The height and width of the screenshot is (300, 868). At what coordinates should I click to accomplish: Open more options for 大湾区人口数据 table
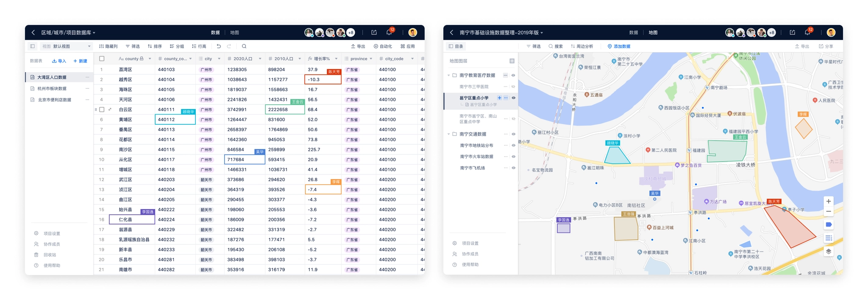[x=87, y=77]
